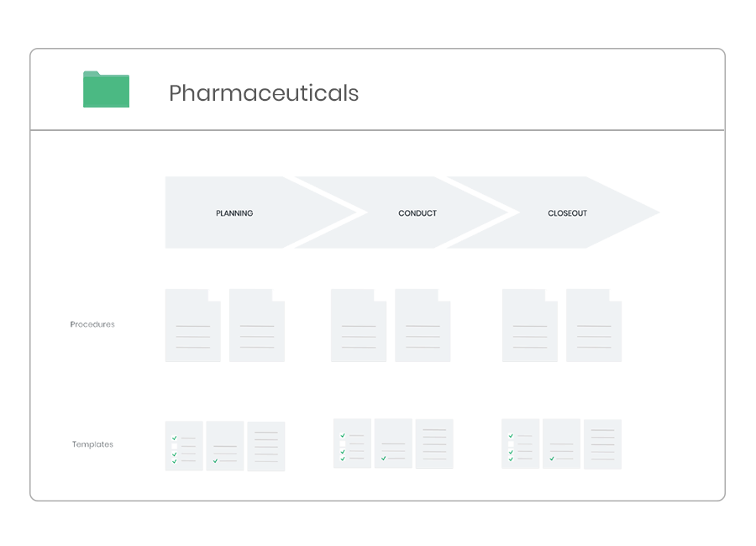The image size is (756, 546).
Task: Open the green Pharmaceuticals folder icon
Action: (x=106, y=89)
